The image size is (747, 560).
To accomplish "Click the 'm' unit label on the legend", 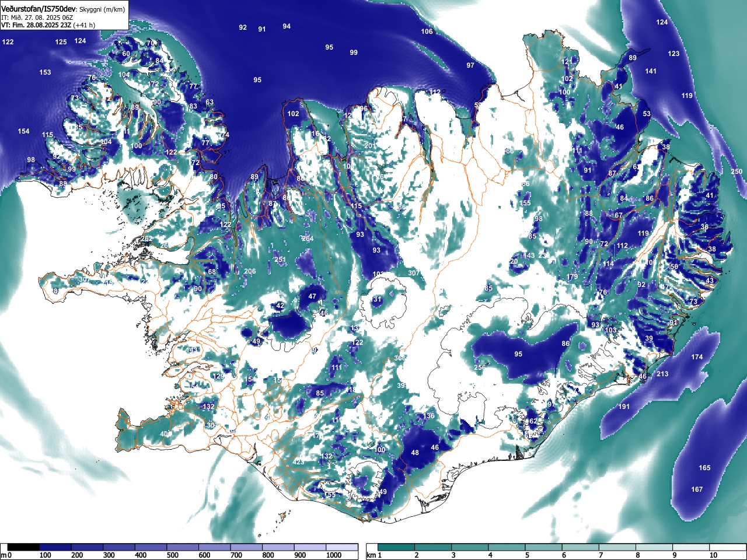I will coord(4,555).
